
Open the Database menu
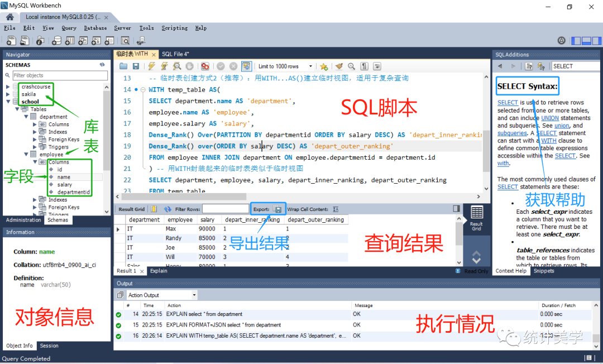click(x=95, y=28)
